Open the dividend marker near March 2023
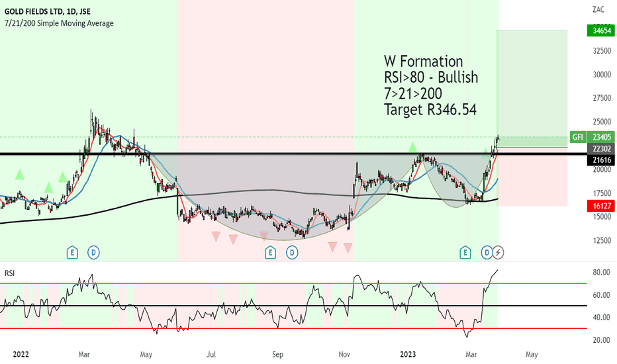This screenshot has height=364, width=617. pos(487,252)
